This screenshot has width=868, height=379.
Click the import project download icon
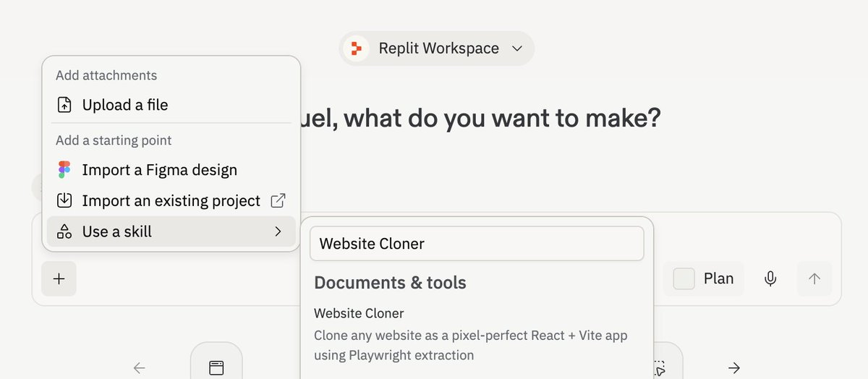coord(64,200)
